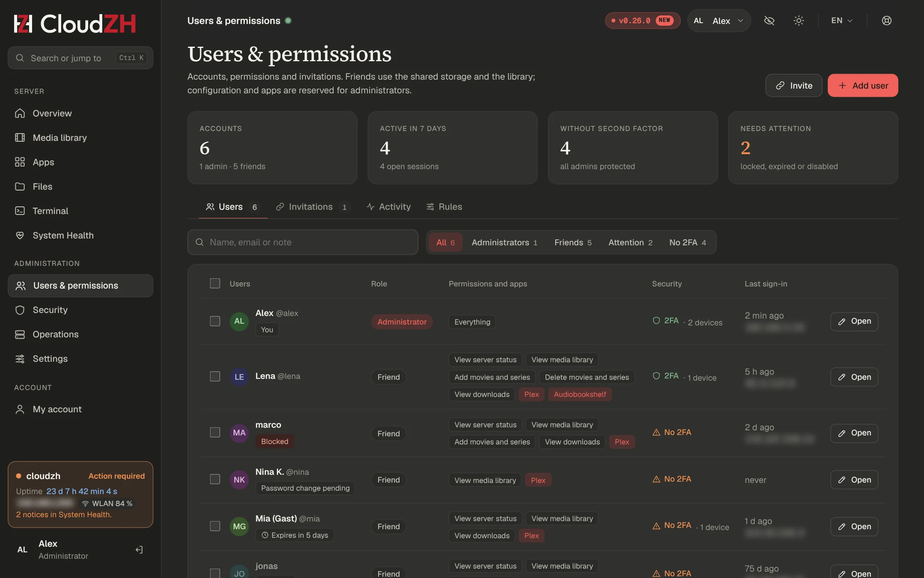The image size is (924, 578).
Task: Click the CloudZH logo
Action: click(75, 24)
